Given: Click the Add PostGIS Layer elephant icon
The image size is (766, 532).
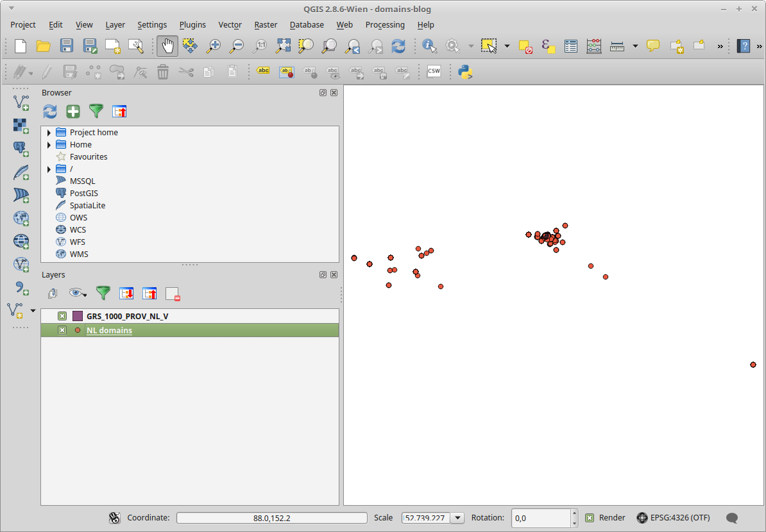Looking at the screenshot, I should [21, 149].
